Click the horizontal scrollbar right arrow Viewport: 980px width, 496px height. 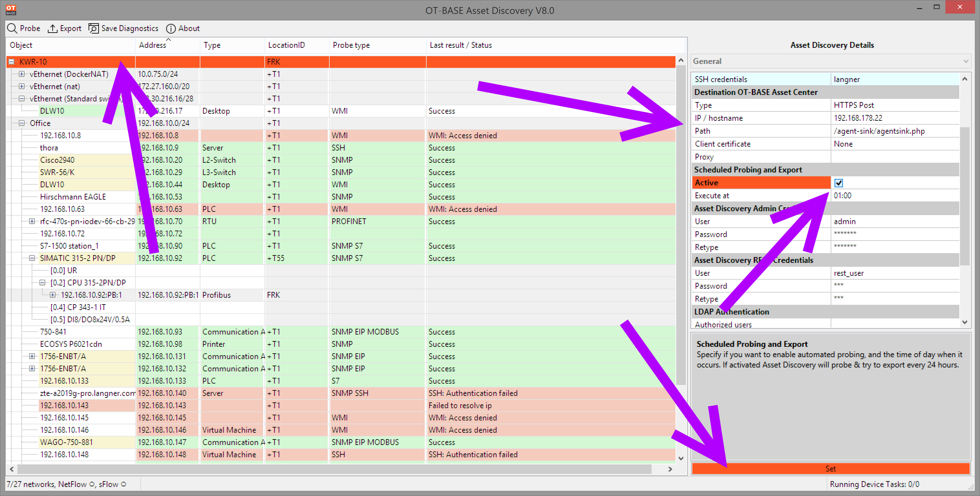coord(670,470)
